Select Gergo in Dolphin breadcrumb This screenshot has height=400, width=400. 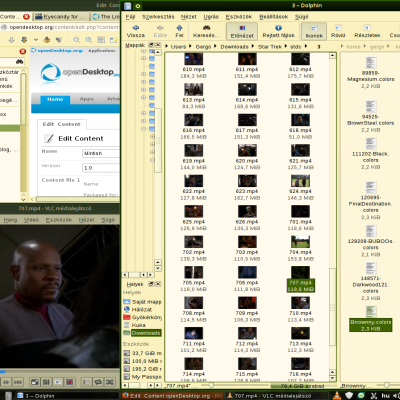203,47
